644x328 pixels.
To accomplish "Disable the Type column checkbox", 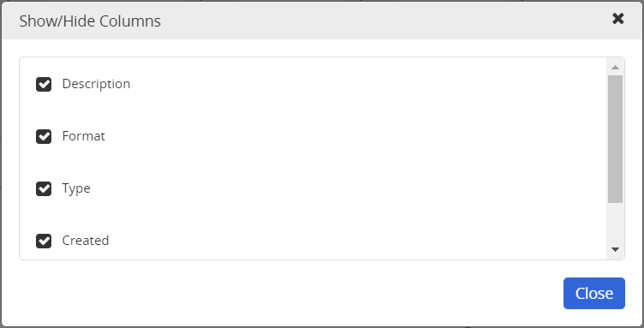I will click(44, 189).
